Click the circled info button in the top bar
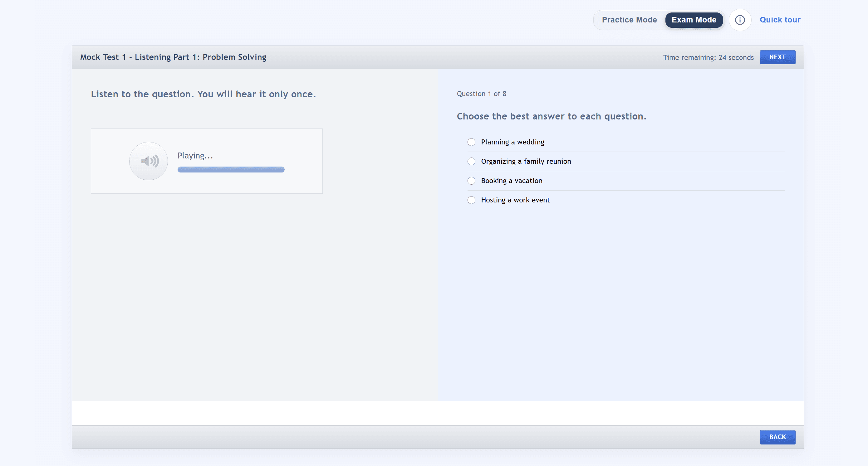Image resolution: width=868 pixels, height=466 pixels. coord(740,20)
